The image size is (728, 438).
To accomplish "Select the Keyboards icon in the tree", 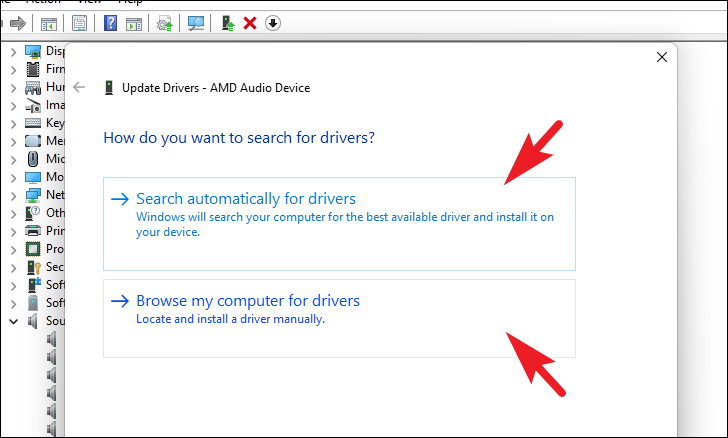I will point(33,123).
